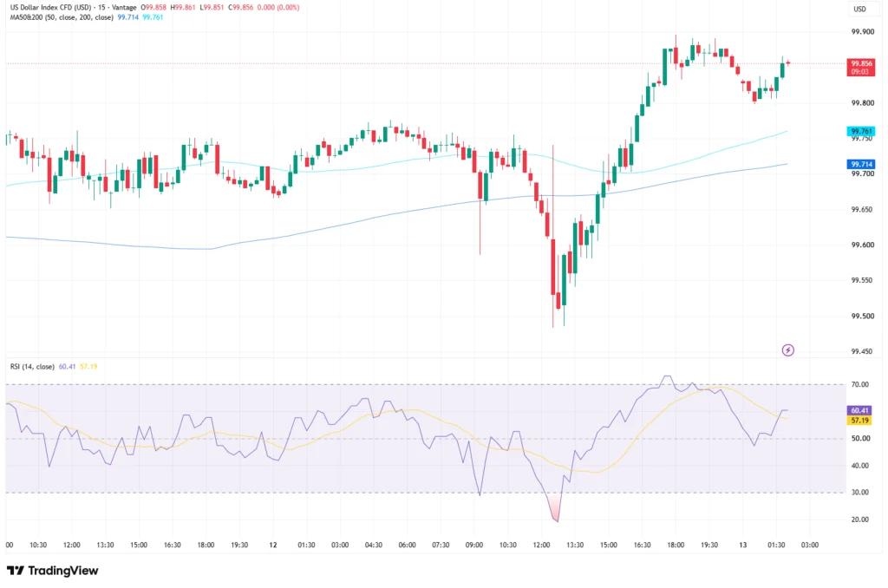
Task: Click the MA value 99.761 in legend
Action: pyautogui.click(x=153, y=17)
